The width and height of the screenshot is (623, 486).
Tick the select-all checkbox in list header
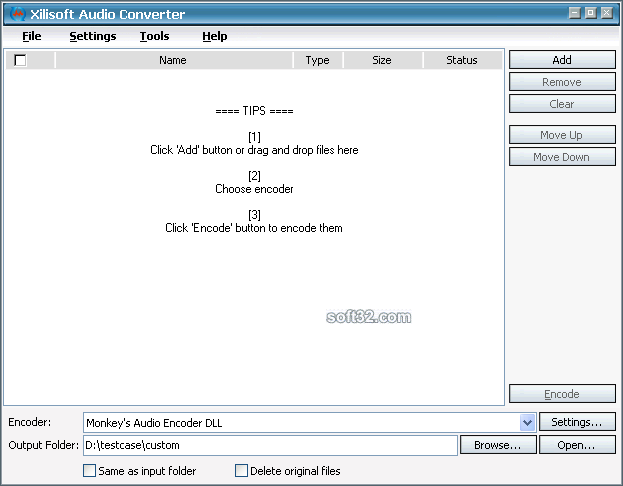[20, 60]
